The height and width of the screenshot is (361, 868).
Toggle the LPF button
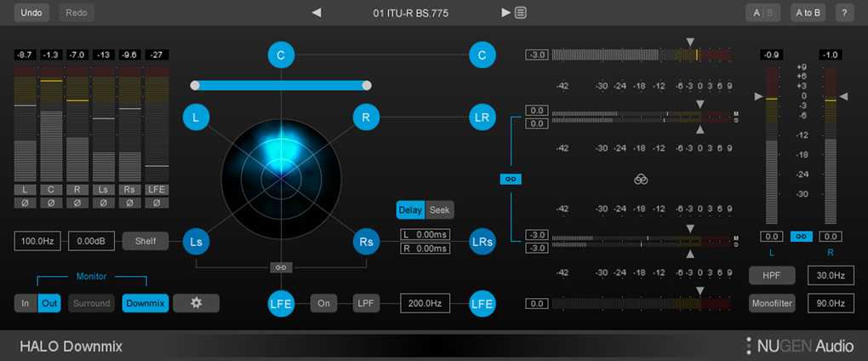[x=367, y=303]
